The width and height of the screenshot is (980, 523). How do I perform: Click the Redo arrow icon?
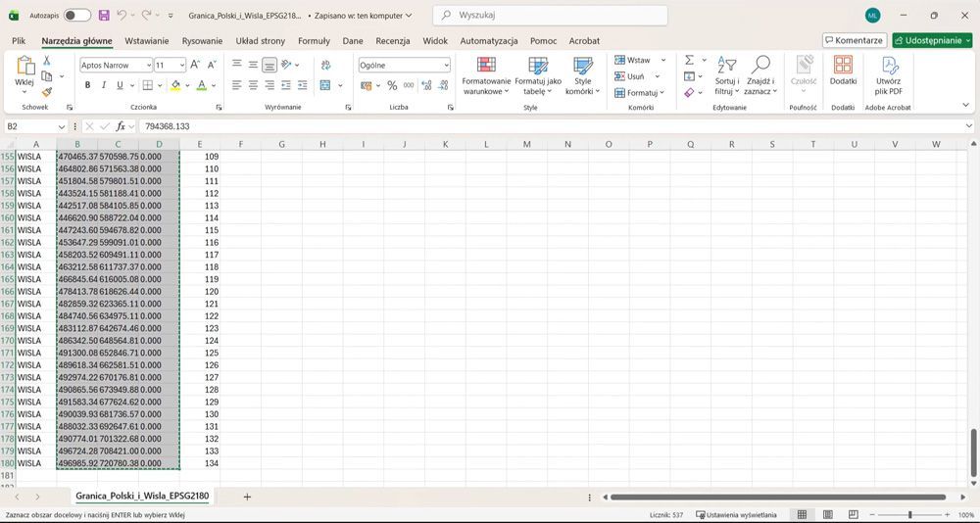point(146,15)
